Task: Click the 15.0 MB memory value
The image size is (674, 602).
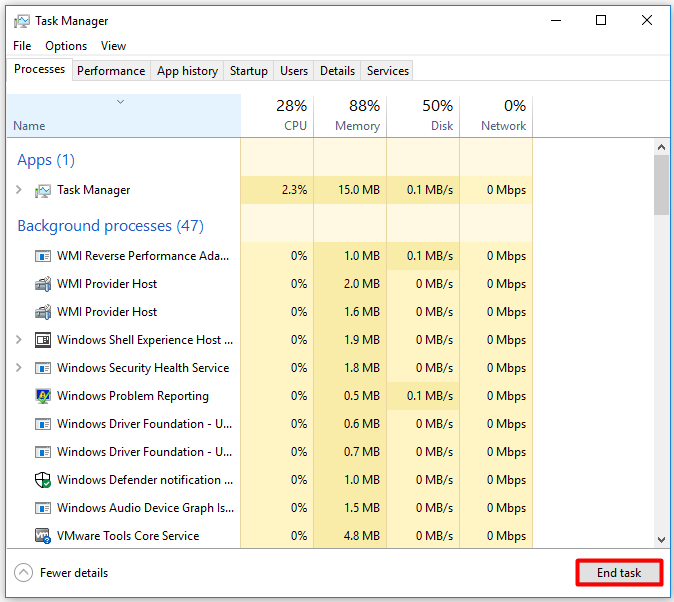Action: click(x=359, y=190)
